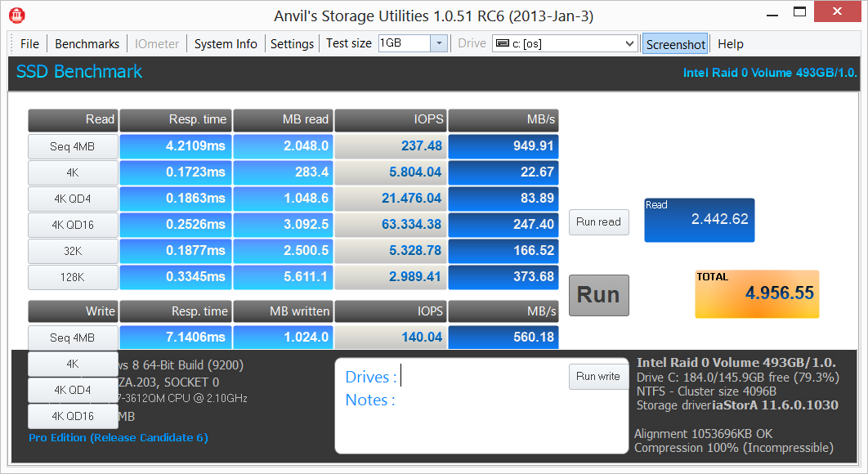
Task: Click the Anvil's app icon in title bar
Action: click(x=16, y=16)
